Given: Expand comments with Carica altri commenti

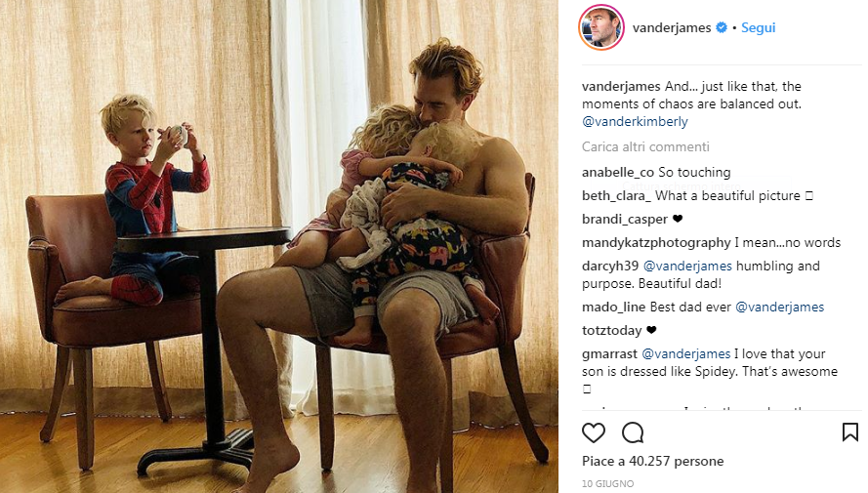Looking at the screenshot, I should pyautogui.click(x=645, y=146).
